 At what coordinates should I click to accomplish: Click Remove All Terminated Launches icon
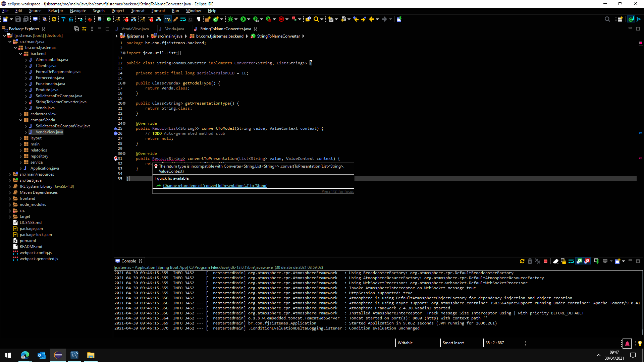pyautogui.click(x=538, y=261)
